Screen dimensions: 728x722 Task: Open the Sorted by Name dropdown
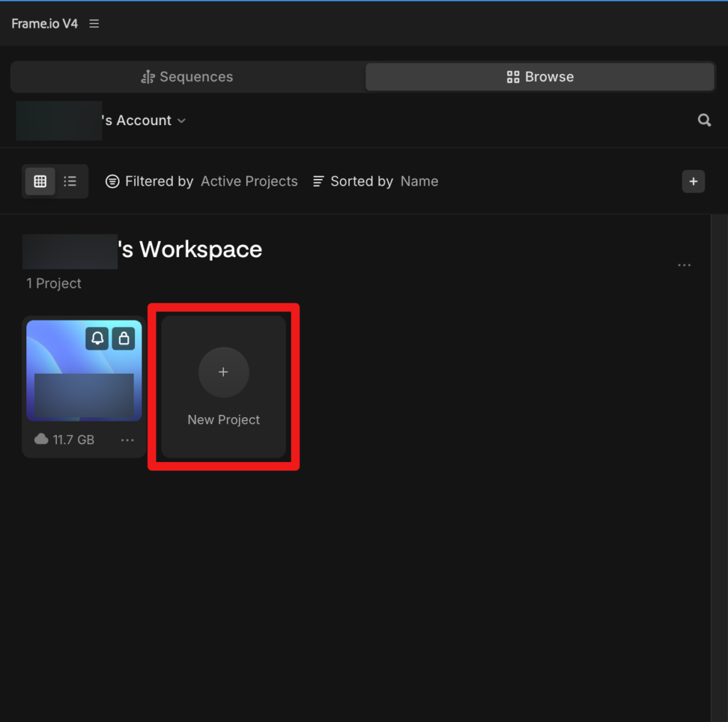click(x=375, y=181)
